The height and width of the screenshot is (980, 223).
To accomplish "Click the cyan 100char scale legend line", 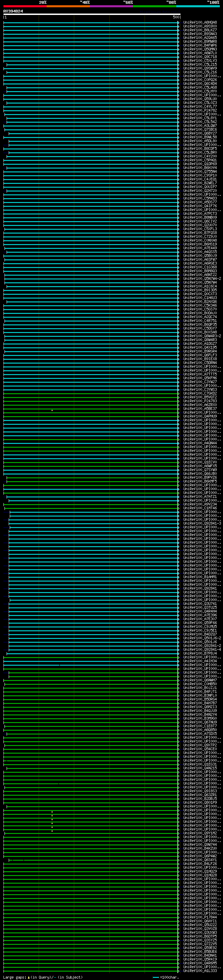I will pos(155,977).
